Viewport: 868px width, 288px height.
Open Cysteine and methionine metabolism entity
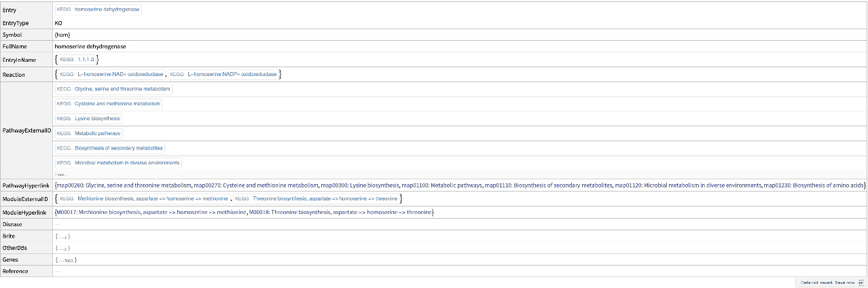point(109,104)
